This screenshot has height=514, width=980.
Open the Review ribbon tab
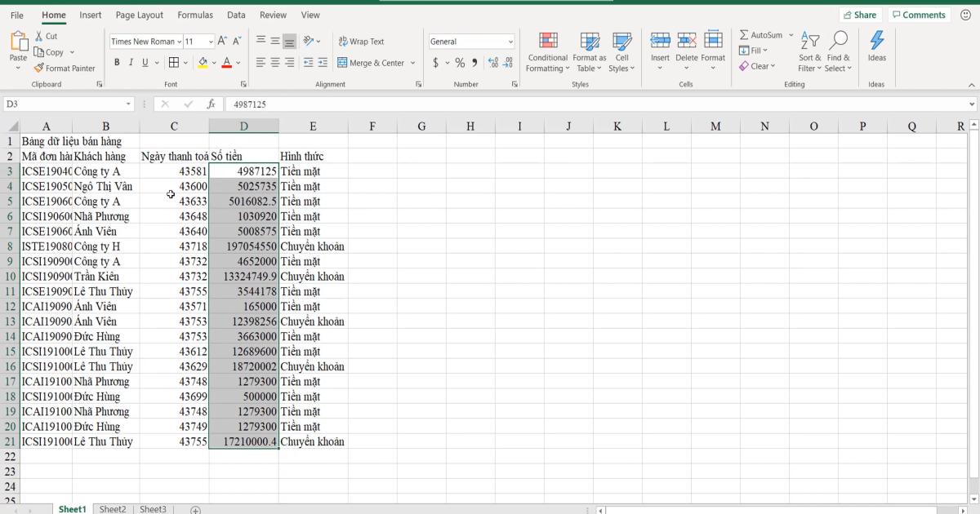273,15
